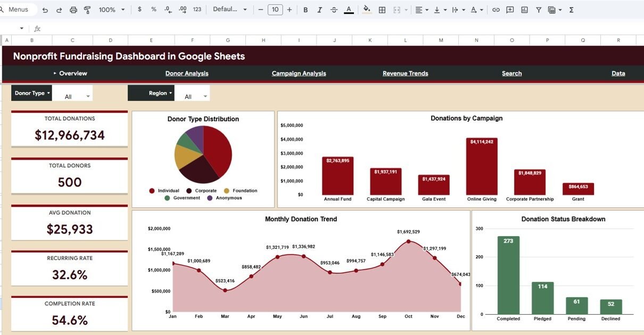This screenshot has height=335, width=644.
Task: Toggle bold formatting
Action: pos(306,10)
